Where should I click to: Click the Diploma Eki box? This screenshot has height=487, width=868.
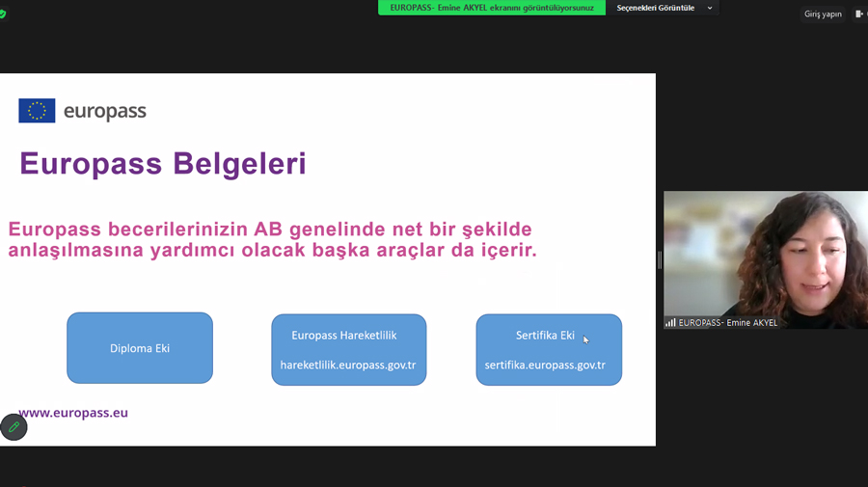click(x=140, y=348)
